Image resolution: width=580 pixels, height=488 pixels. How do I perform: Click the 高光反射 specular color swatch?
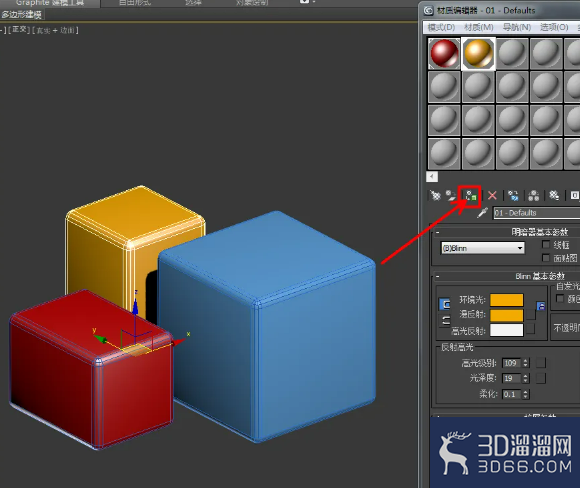[506, 330]
